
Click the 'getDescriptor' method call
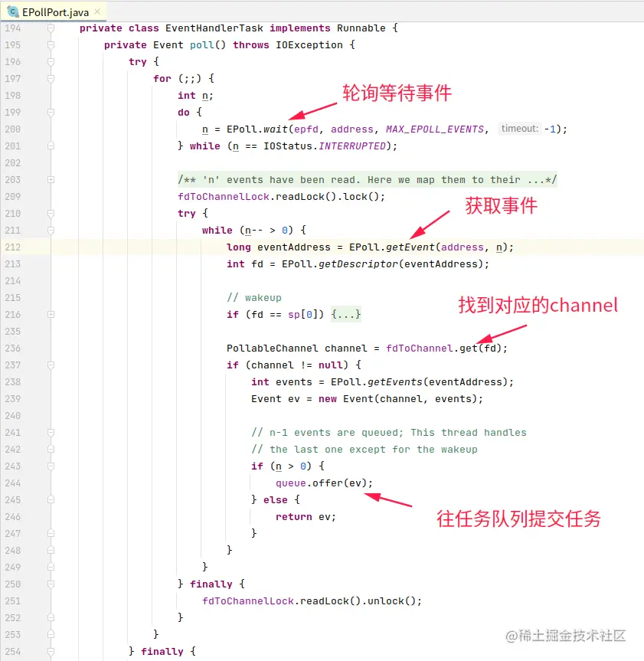tap(358, 264)
